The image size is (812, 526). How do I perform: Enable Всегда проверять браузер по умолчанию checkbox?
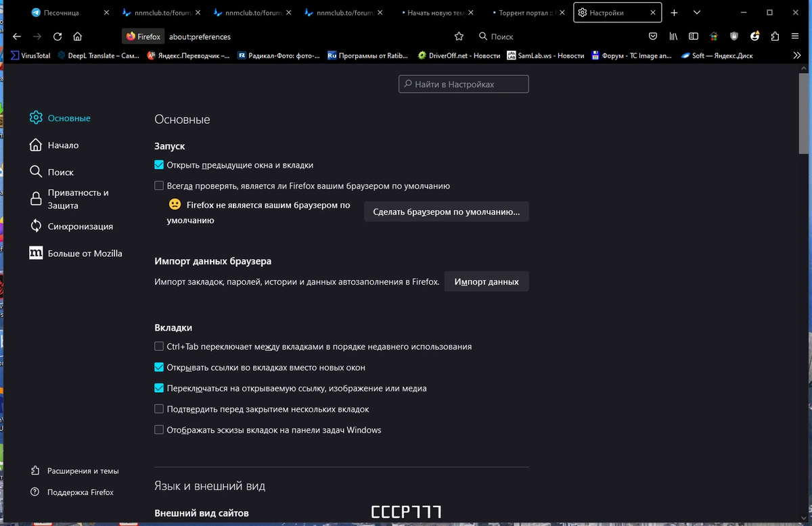point(159,185)
